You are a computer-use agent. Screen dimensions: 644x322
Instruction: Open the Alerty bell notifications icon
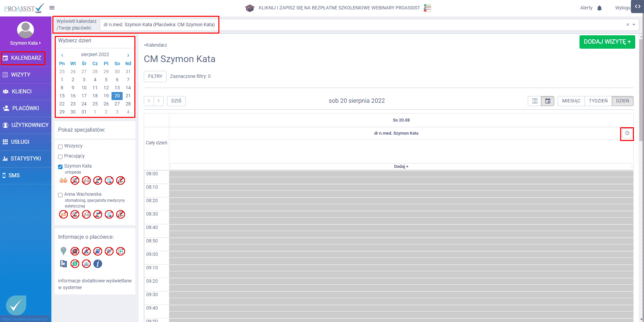pyautogui.click(x=599, y=8)
